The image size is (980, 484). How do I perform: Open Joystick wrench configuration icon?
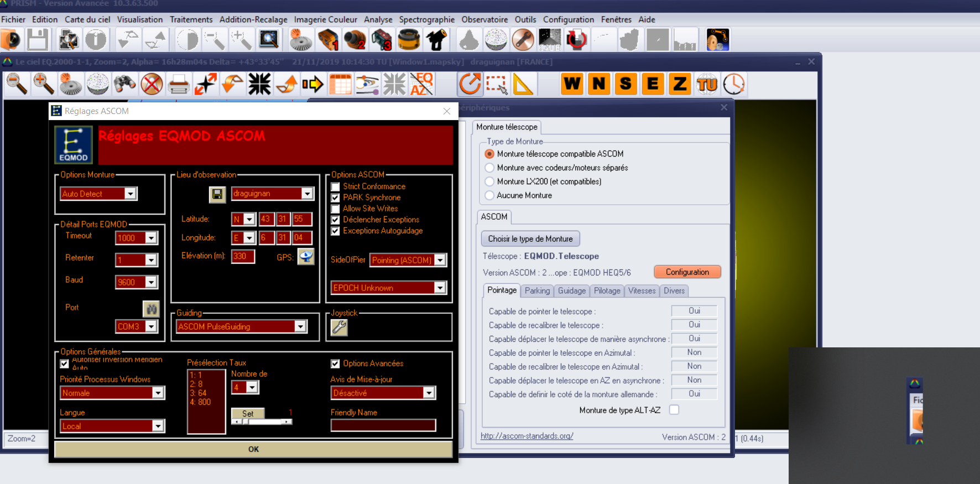[x=339, y=327]
